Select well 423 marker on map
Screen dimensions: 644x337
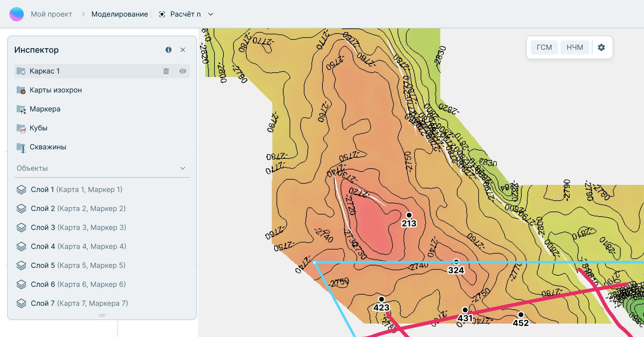[381, 299]
